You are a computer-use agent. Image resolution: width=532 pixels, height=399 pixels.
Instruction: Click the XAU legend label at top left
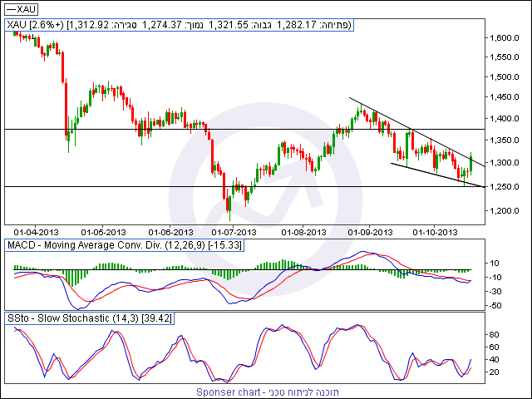(x=21, y=9)
